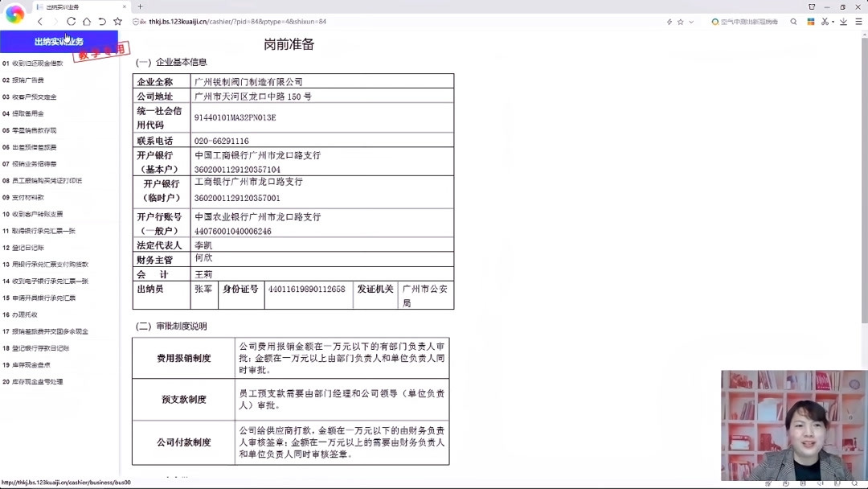Select the scissors screenshot tool
The image size is (868, 489).
pos(824,22)
